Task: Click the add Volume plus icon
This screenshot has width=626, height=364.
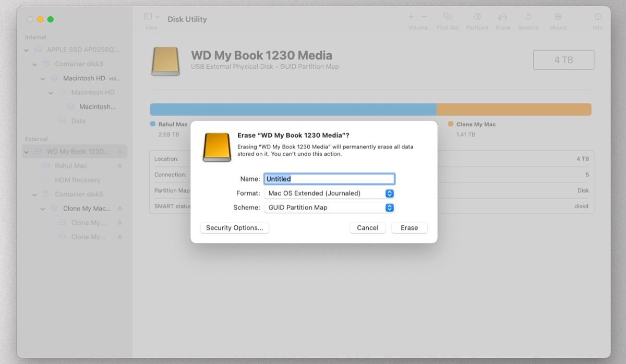Action: (x=411, y=17)
